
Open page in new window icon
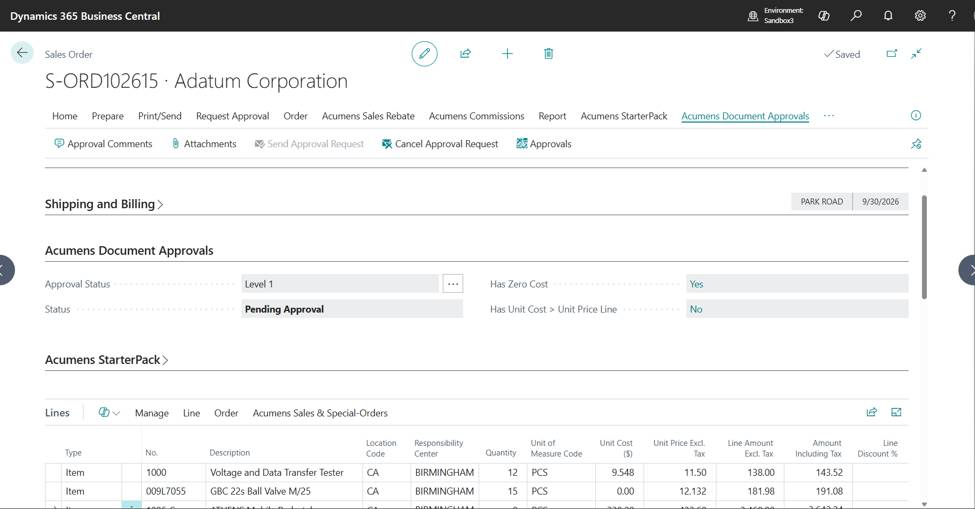pos(892,53)
